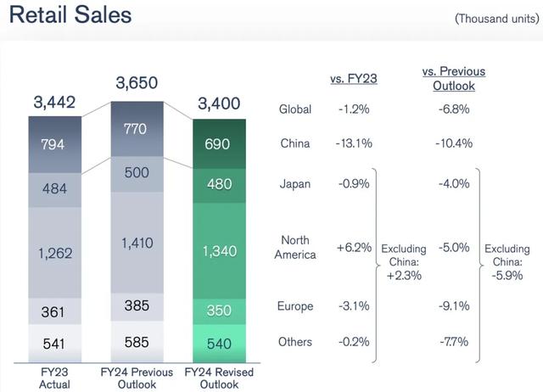
Task: Select the 794 China segment in FY23 bar
Action: (x=54, y=143)
